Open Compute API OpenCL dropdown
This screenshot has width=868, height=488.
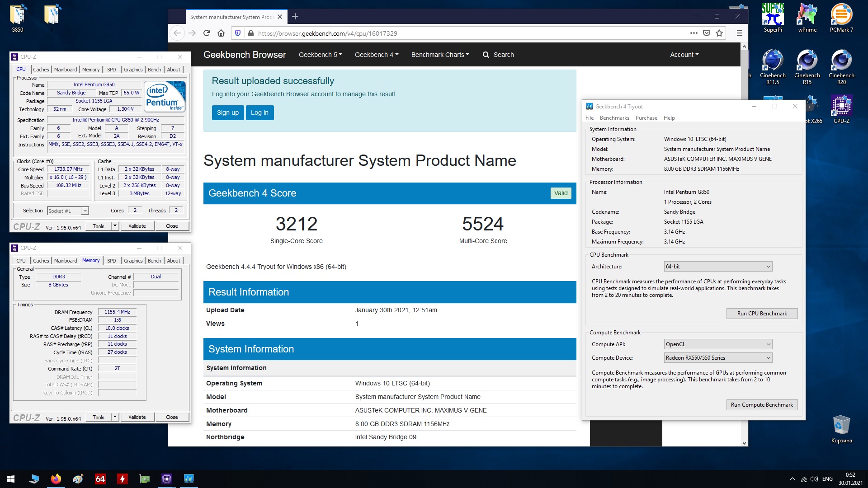click(x=718, y=344)
